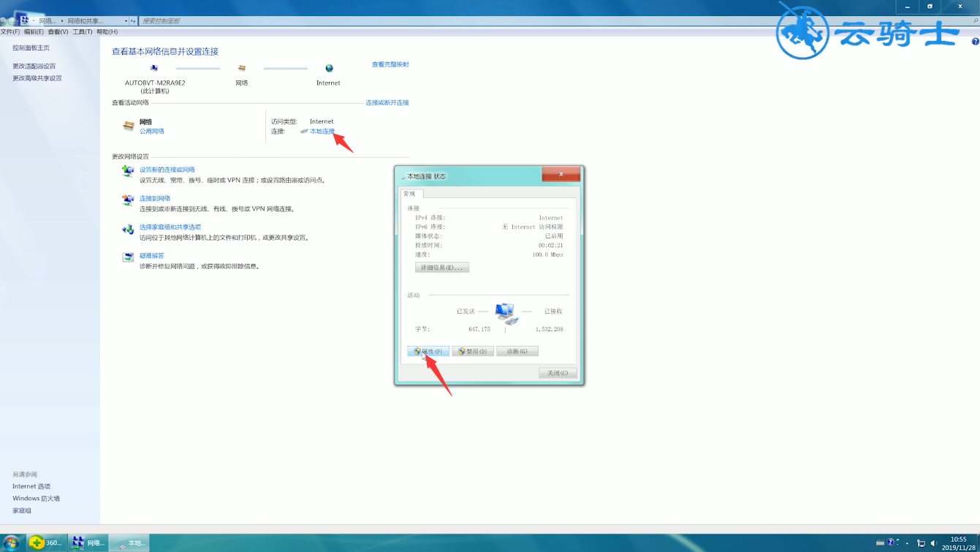Open the 本地连接 connection link
This screenshot has height=552, width=980.
click(x=322, y=132)
